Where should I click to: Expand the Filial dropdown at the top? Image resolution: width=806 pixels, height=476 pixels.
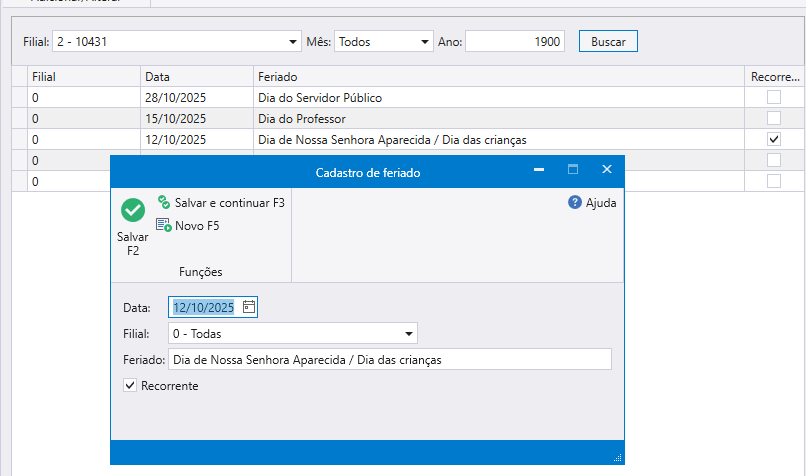point(293,42)
